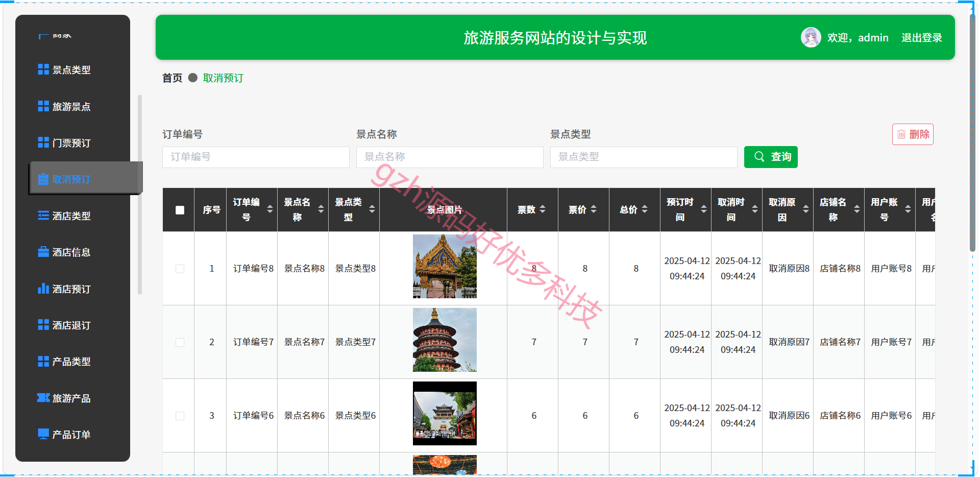Click the grid icon beside 旅游景点
980x477 pixels.
tap(43, 106)
